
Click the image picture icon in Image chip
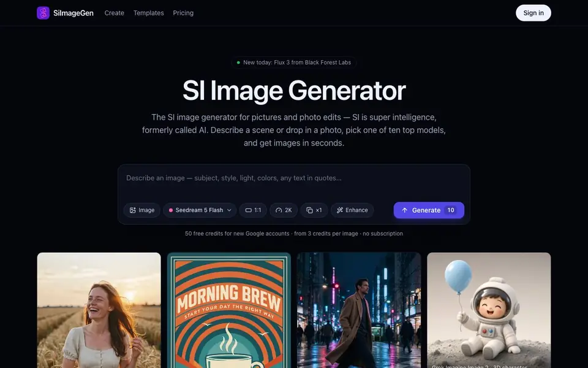point(132,210)
